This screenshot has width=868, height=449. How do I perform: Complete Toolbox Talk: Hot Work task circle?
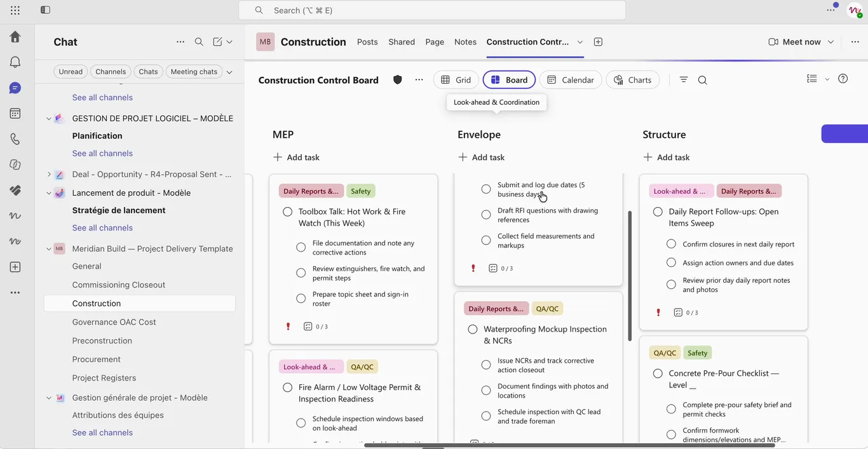288,211
